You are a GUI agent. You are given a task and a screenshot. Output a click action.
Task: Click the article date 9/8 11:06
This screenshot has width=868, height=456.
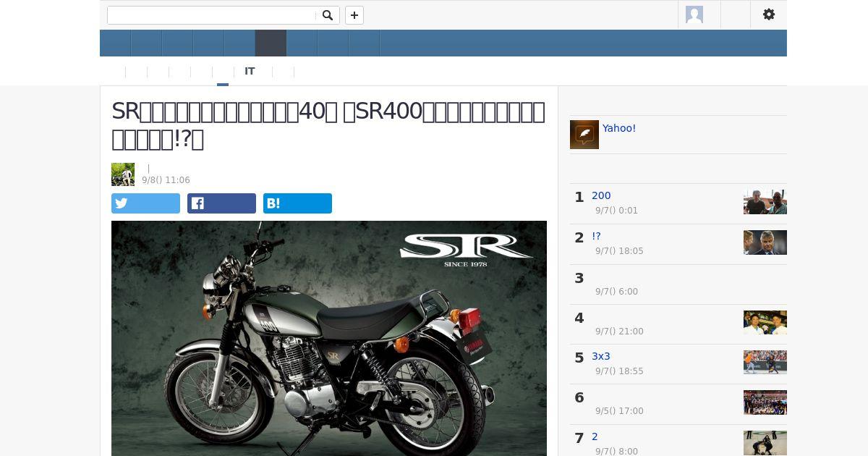click(166, 180)
